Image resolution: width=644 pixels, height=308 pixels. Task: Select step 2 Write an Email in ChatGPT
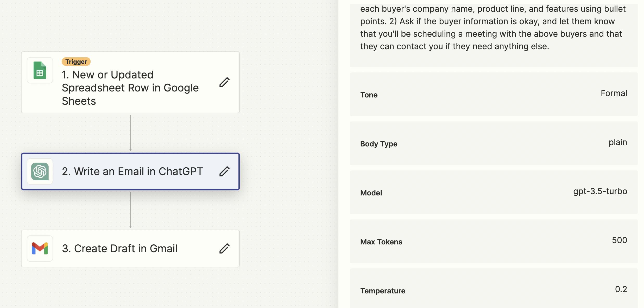coord(130,171)
